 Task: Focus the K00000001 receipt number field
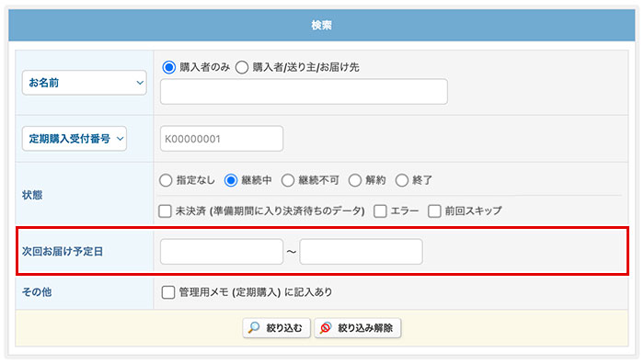tap(222, 139)
